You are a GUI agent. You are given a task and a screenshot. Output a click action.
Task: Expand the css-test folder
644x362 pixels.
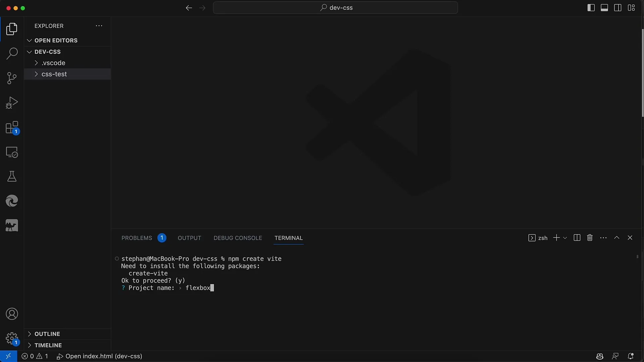click(67, 74)
